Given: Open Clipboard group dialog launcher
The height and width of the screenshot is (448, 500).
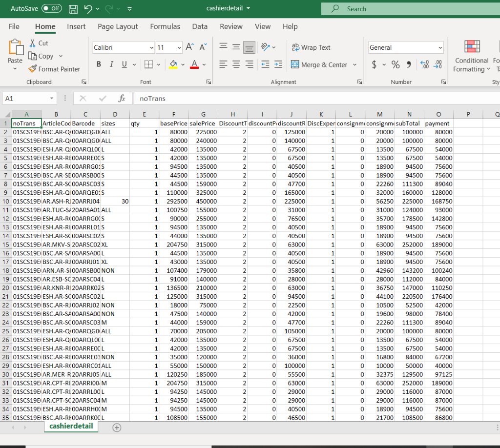Looking at the screenshot, I should [x=84, y=82].
